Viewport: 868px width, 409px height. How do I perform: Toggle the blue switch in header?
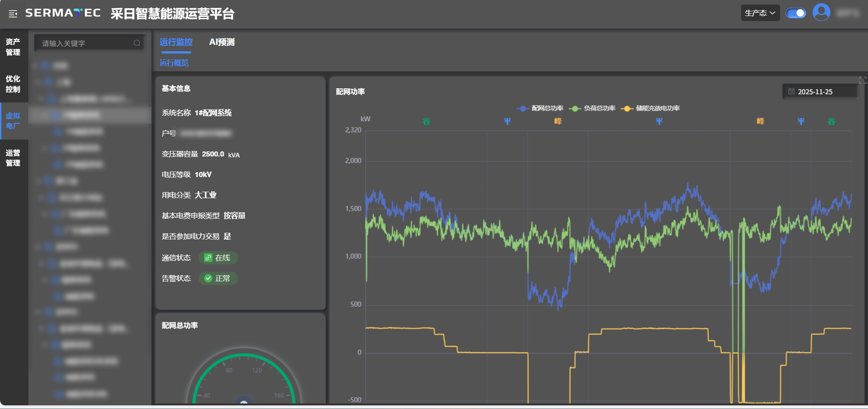pyautogui.click(x=796, y=13)
